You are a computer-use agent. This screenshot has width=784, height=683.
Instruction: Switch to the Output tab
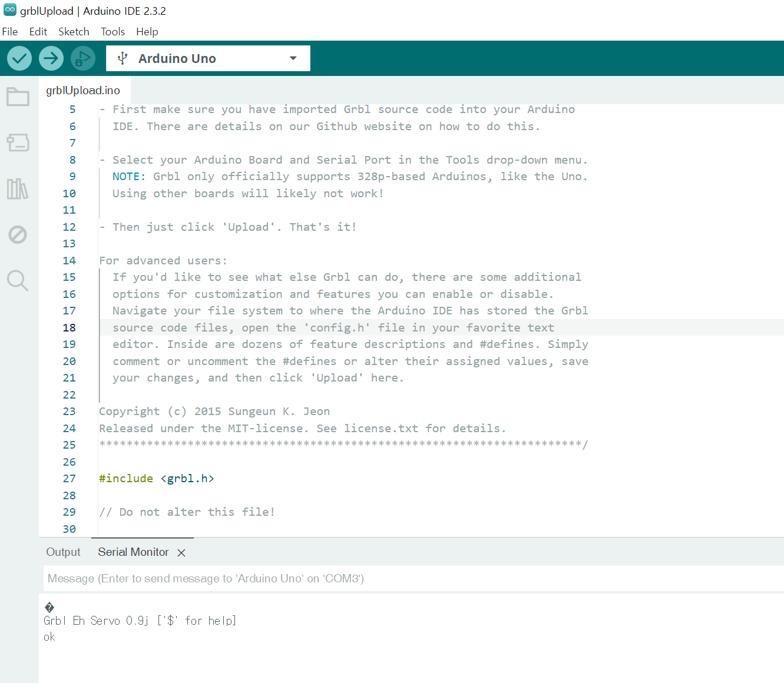[63, 552]
